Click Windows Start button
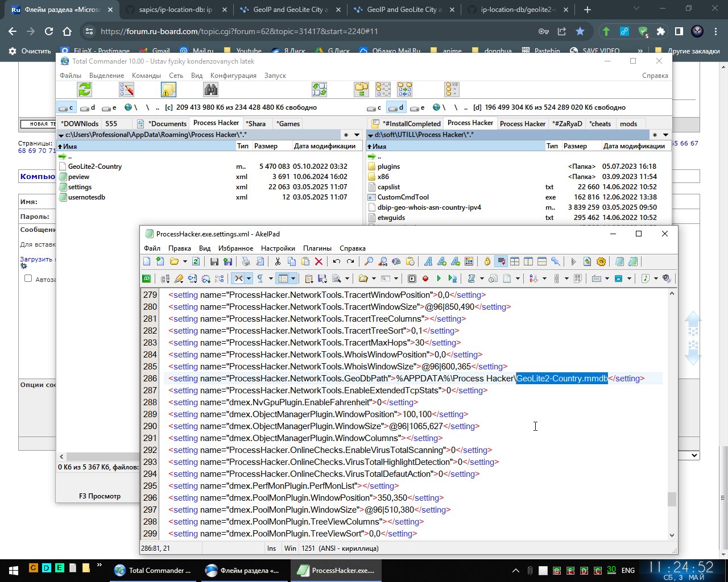728x582 pixels. (x=13, y=570)
